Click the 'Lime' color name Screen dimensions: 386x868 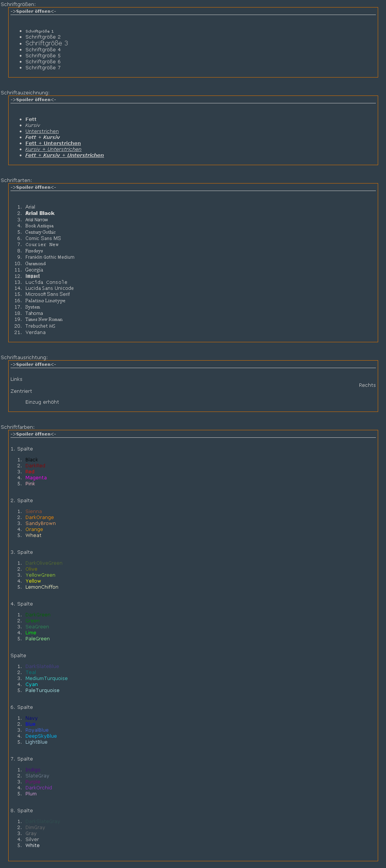(x=31, y=633)
